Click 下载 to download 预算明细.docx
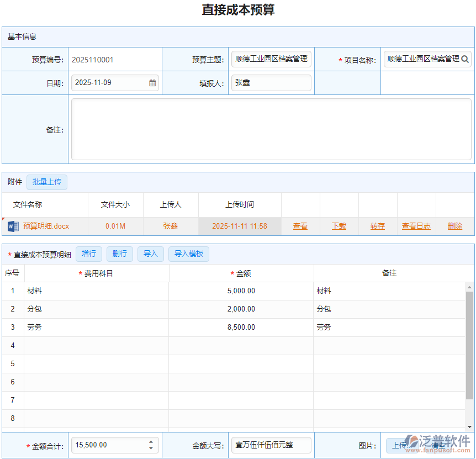The height and width of the screenshot is (459, 476). pos(339,226)
